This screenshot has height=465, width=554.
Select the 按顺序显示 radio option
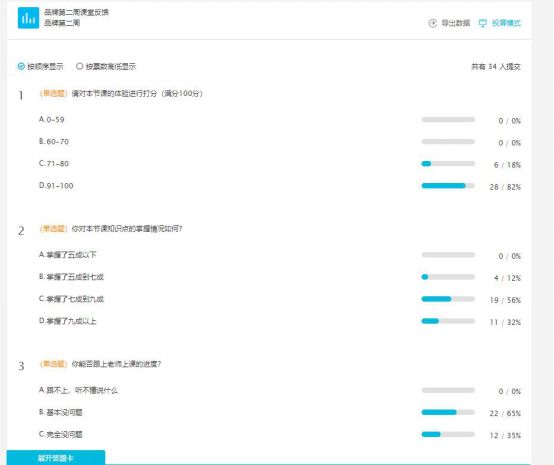point(40,66)
